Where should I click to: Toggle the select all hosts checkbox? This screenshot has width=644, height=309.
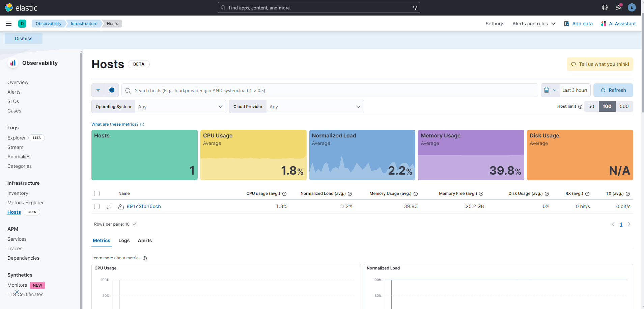[97, 194]
